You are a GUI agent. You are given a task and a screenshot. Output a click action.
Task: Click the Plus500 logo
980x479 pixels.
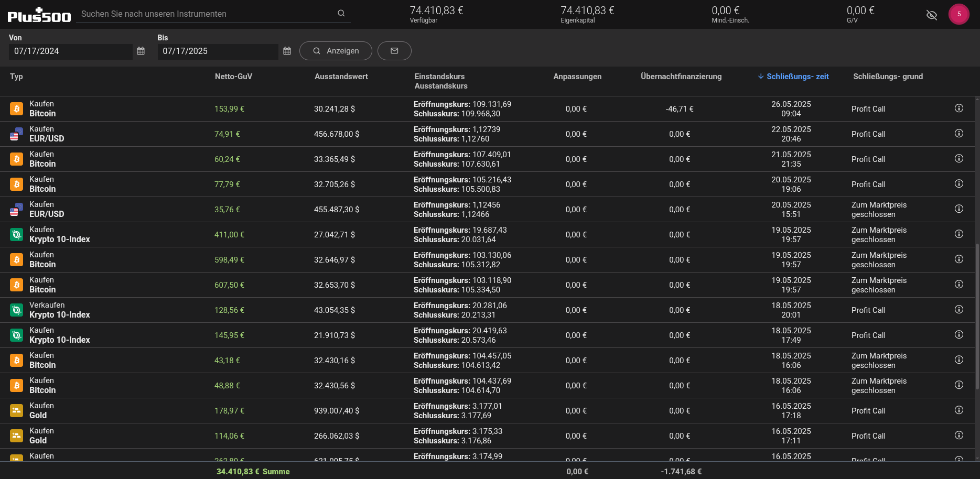pyautogui.click(x=39, y=16)
